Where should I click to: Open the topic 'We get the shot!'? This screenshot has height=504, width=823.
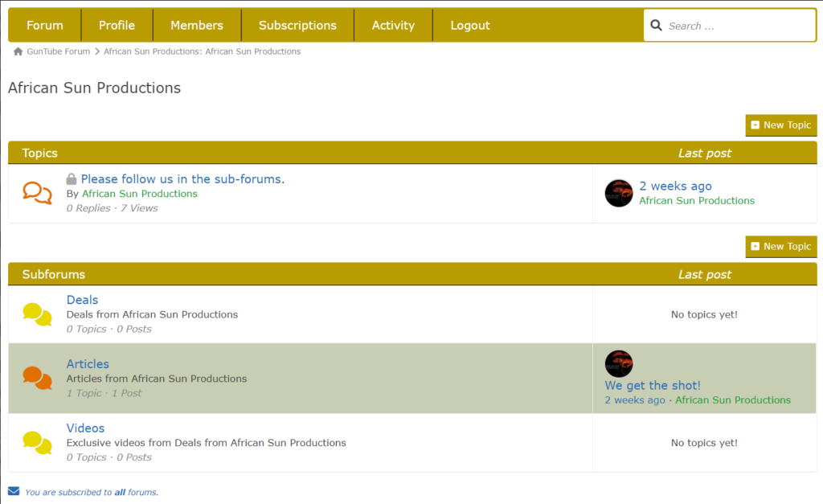click(x=652, y=385)
